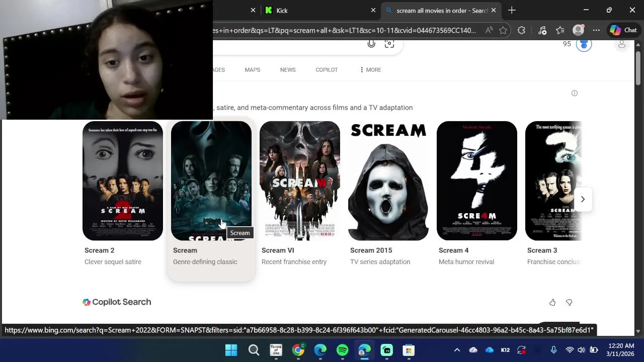Open a new browser tab
Screen dimensions: 644x362
coord(512,10)
